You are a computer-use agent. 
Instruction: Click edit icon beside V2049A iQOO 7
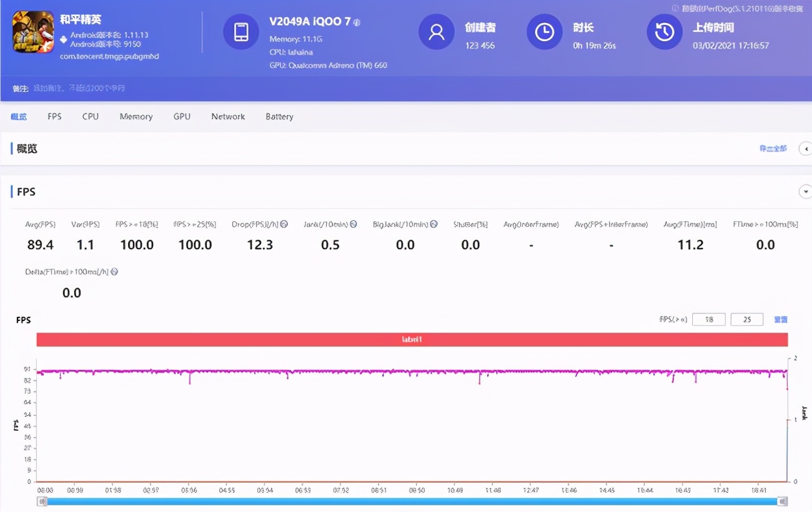tap(357, 22)
